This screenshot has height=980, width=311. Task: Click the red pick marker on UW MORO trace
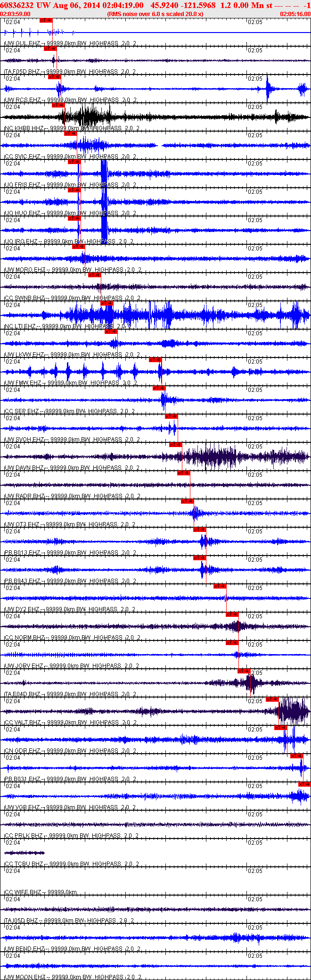(x=79, y=247)
